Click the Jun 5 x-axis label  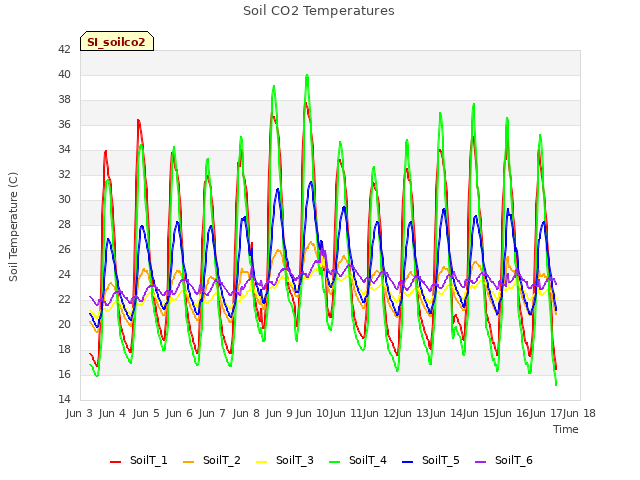[146, 413]
